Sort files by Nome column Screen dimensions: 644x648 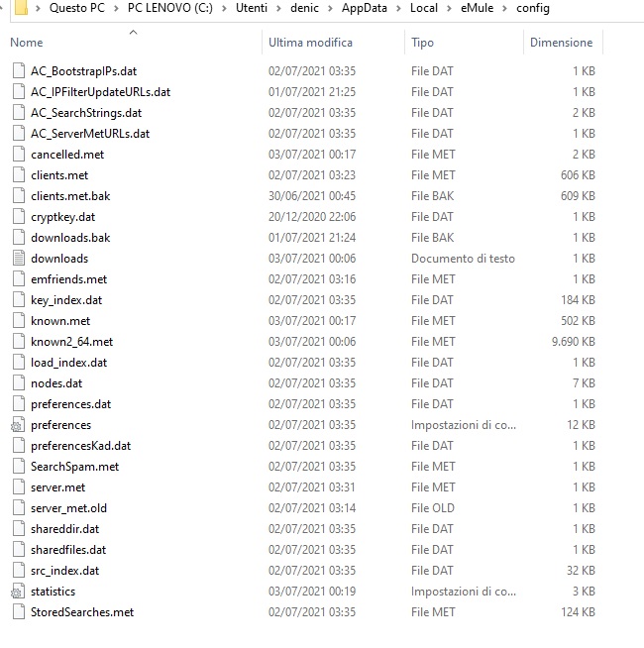(x=27, y=43)
